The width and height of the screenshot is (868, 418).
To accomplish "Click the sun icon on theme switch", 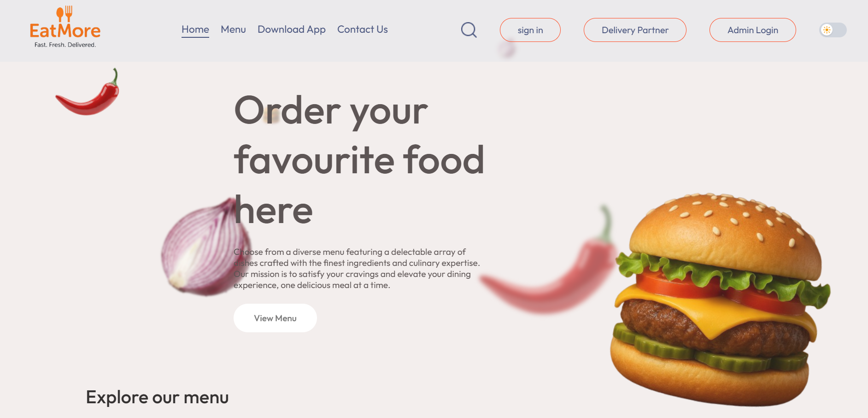I will click(827, 30).
